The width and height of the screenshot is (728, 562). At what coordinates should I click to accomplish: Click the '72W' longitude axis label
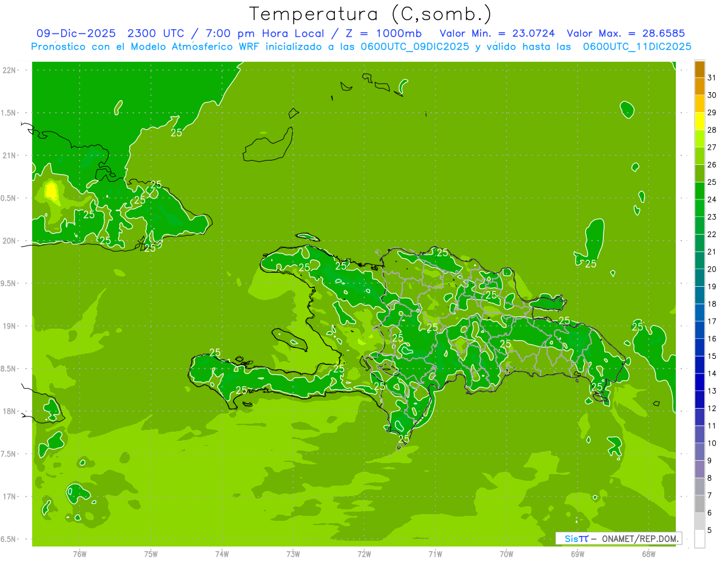click(364, 554)
